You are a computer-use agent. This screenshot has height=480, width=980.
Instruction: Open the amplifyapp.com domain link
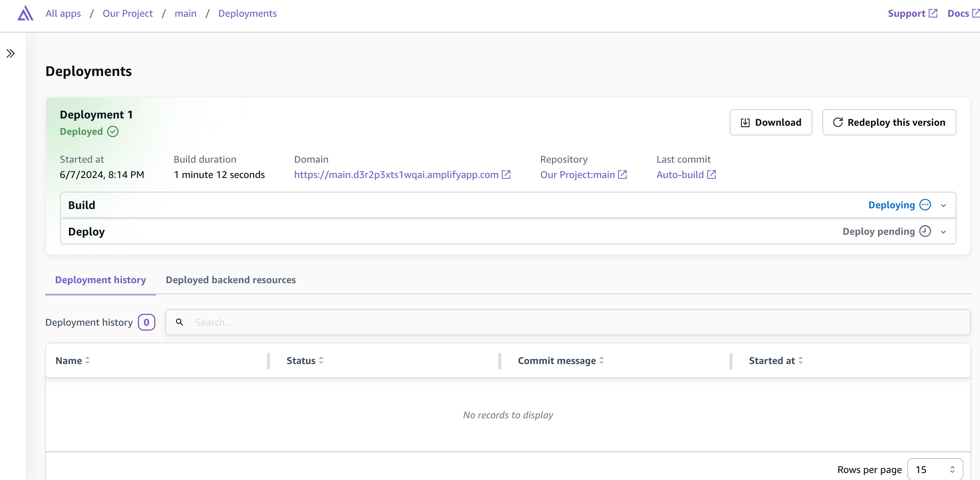(396, 174)
